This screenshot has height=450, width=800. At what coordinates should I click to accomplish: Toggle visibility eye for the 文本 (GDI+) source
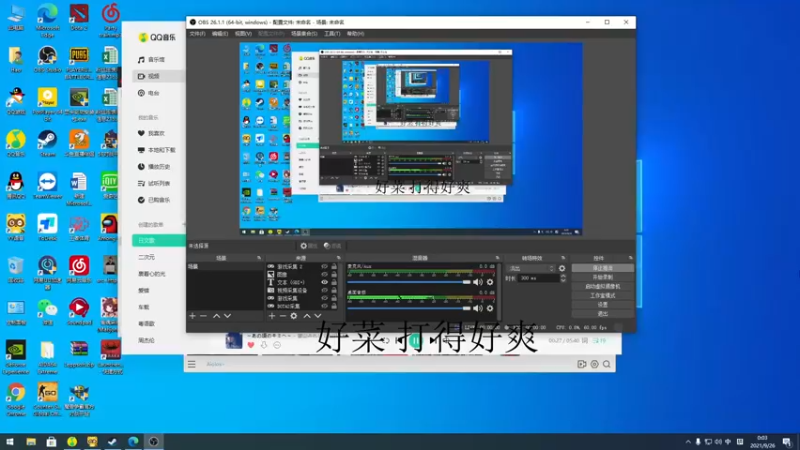[324, 282]
